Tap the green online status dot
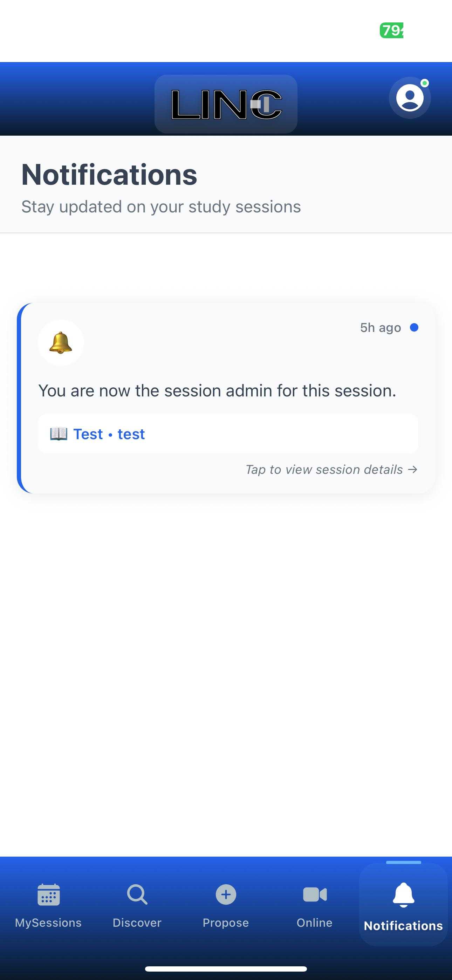The width and height of the screenshot is (452, 980). 425,83
